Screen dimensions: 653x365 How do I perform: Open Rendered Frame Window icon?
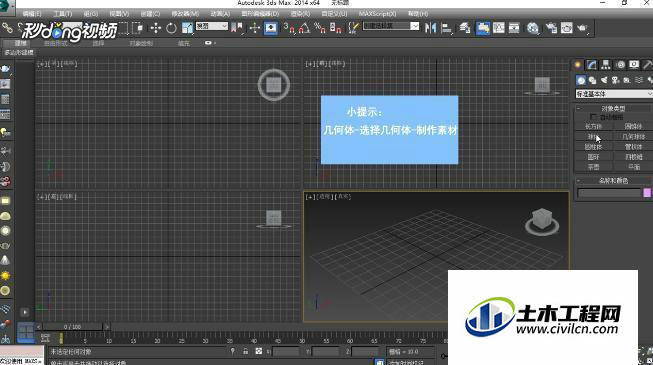pyautogui.click(x=566, y=28)
